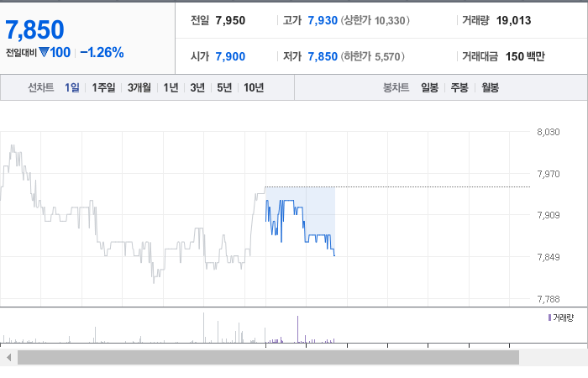588x378 pixels.
Task: Click the 전일대비 label
Action: click(x=21, y=52)
